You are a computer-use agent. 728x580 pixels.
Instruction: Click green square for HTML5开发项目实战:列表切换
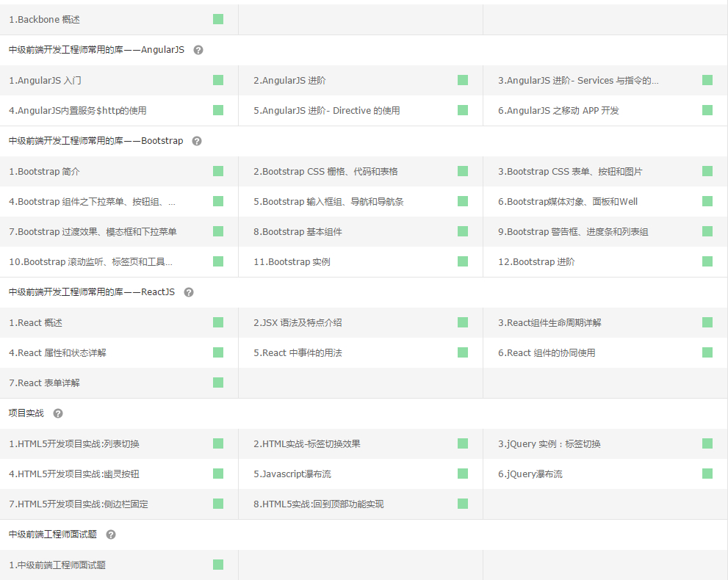(218, 443)
